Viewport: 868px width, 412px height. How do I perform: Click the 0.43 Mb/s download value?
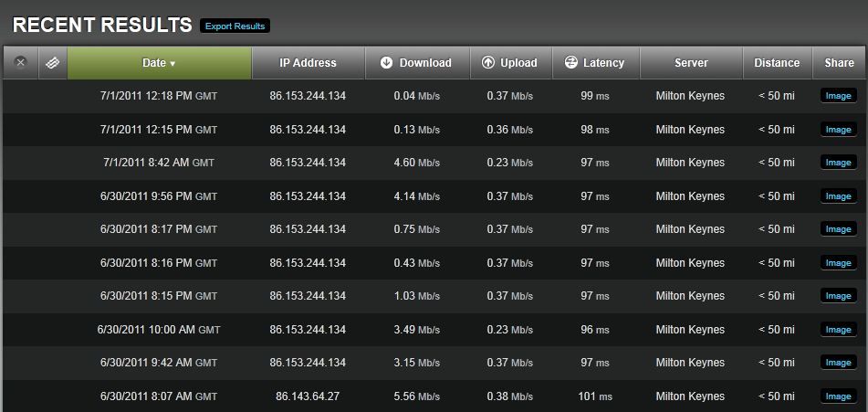point(417,263)
